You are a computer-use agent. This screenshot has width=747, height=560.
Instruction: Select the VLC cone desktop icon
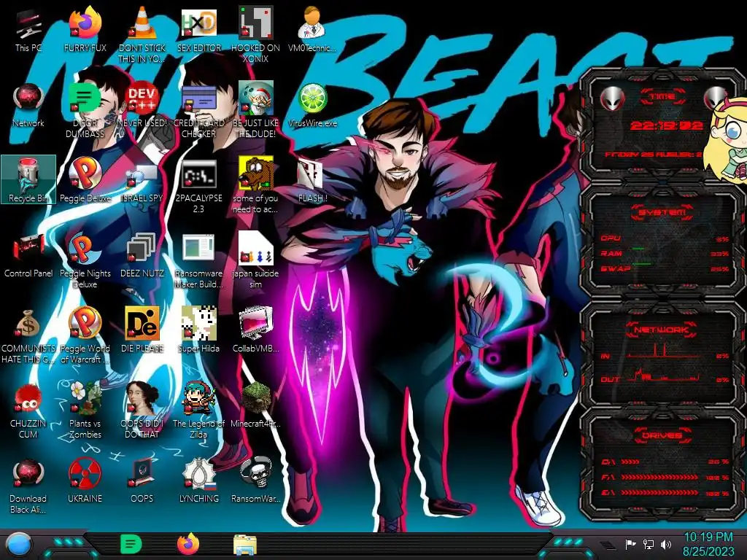(142, 34)
